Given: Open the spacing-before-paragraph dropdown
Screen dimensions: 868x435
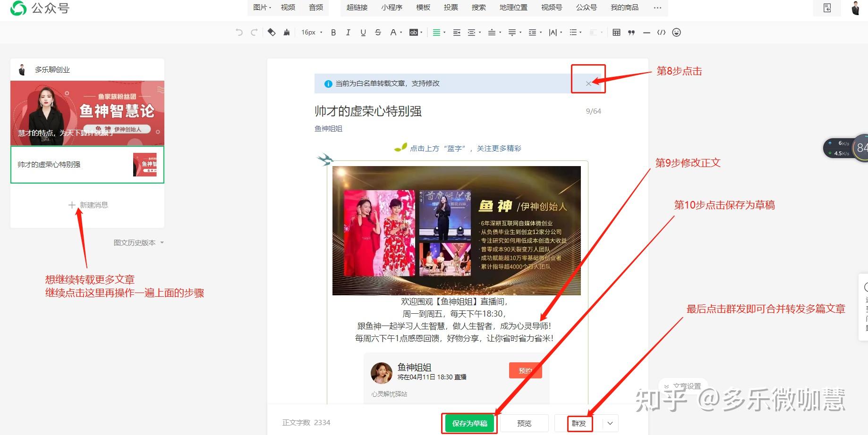Looking at the screenshot, I should pos(494,33).
